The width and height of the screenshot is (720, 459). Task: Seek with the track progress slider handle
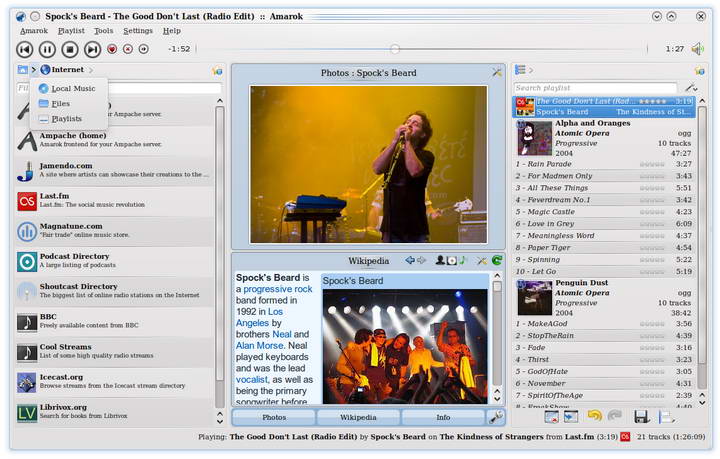click(394, 49)
